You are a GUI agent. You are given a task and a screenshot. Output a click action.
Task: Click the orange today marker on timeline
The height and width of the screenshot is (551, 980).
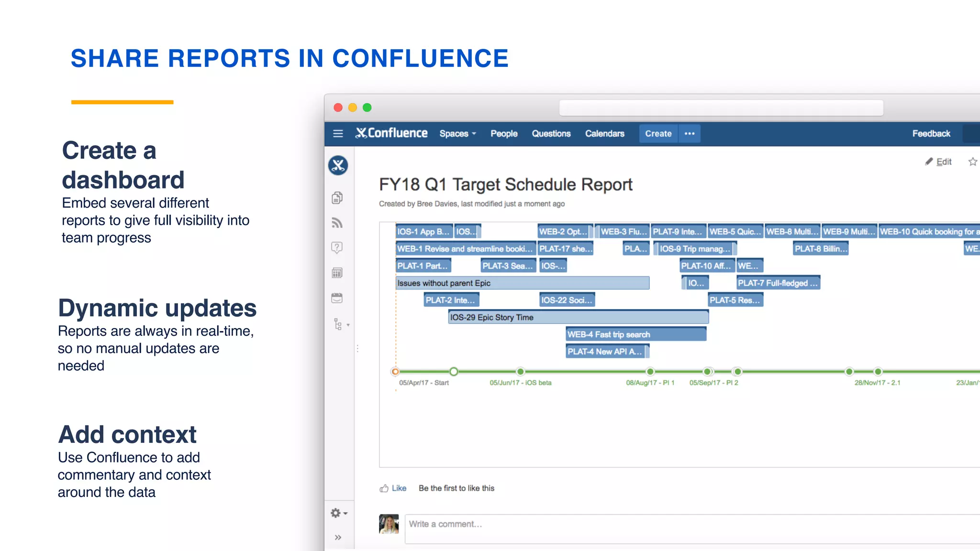pos(395,372)
